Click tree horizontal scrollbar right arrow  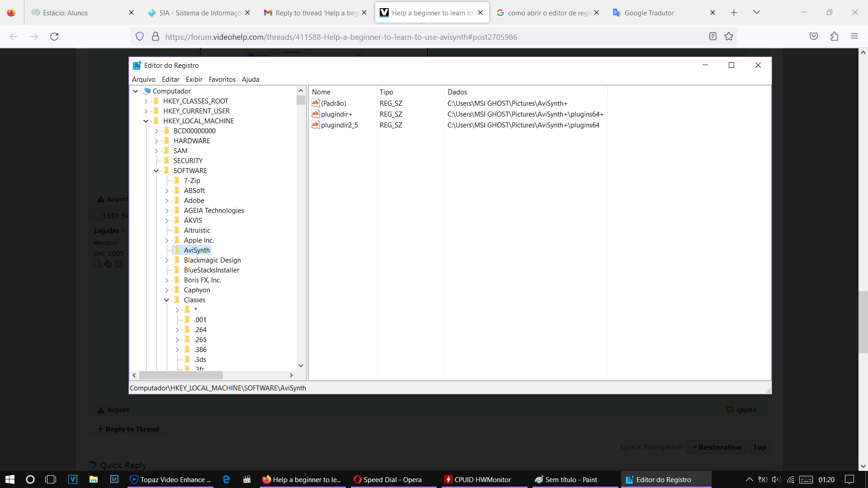coord(291,375)
